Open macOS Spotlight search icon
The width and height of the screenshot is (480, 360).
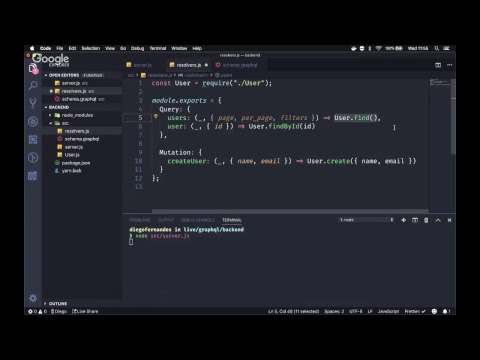437,48
